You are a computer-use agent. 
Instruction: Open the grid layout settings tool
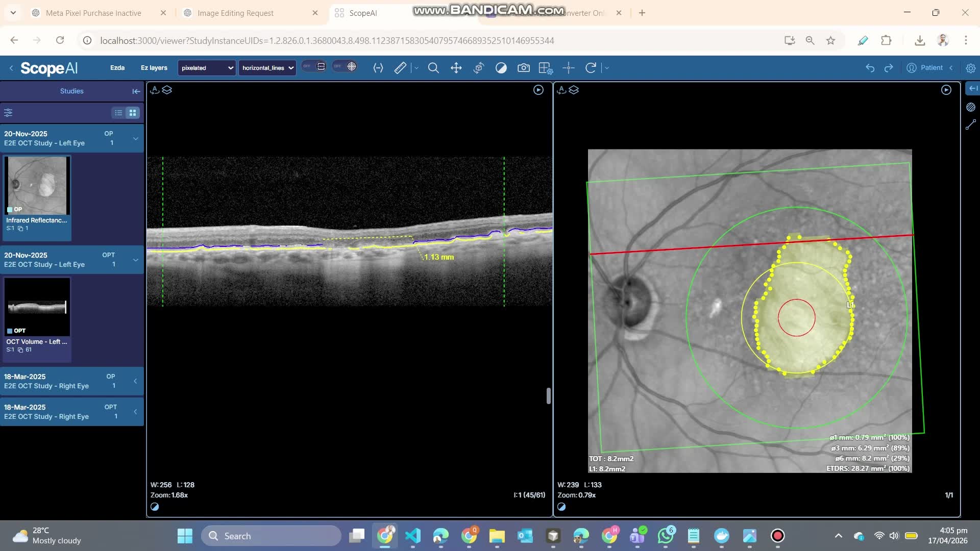click(x=545, y=68)
